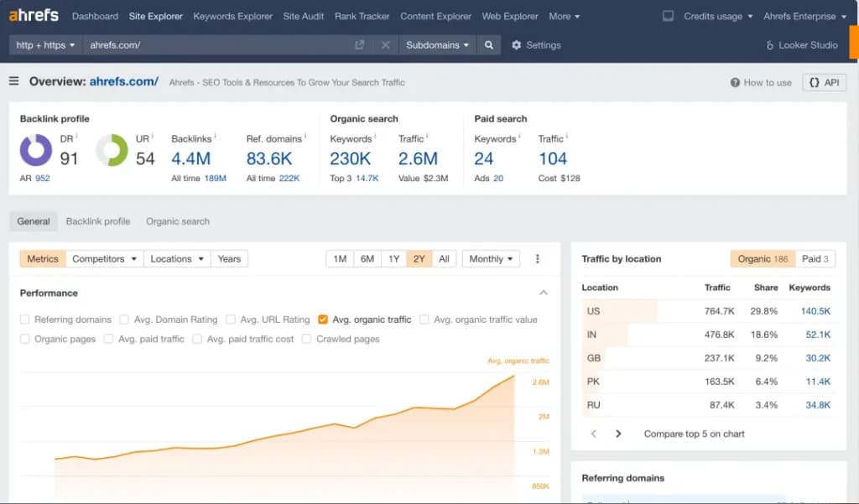Viewport: 859px width, 504px height.
Task: Open the Subdomains mode dropdown
Action: coord(437,45)
